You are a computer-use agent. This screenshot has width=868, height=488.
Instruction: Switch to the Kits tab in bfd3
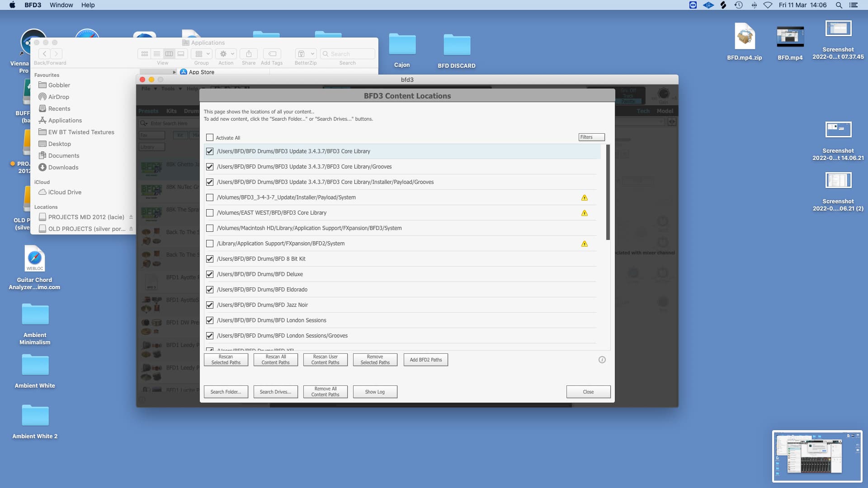click(171, 111)
